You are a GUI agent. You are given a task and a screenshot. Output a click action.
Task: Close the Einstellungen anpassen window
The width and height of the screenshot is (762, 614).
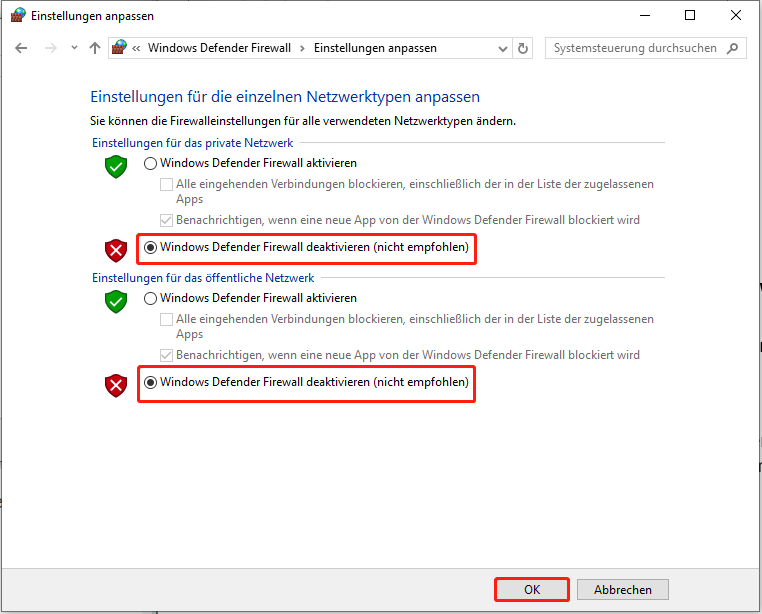coord(736,16)
